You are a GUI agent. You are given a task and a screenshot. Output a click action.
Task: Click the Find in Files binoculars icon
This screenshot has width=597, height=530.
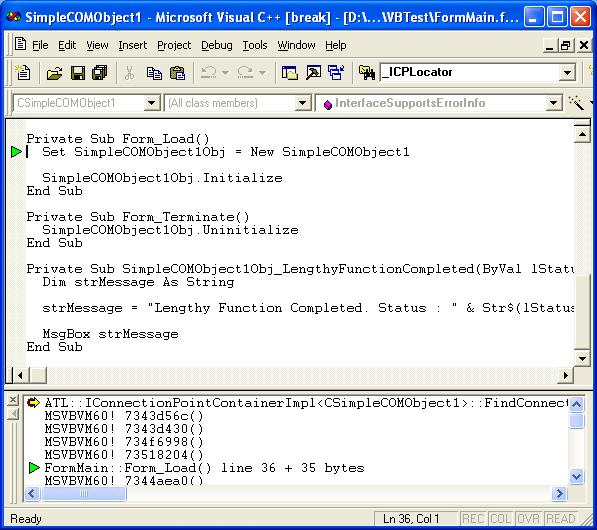point(367,72)
